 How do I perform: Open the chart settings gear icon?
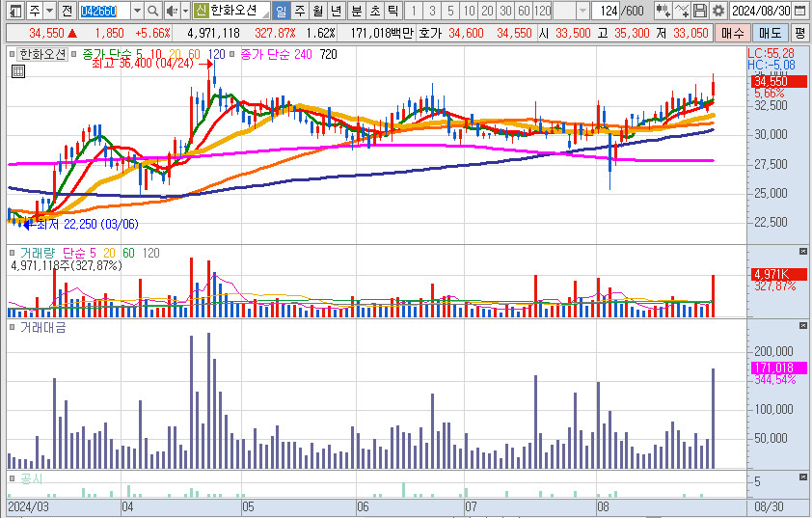(718, 11)
